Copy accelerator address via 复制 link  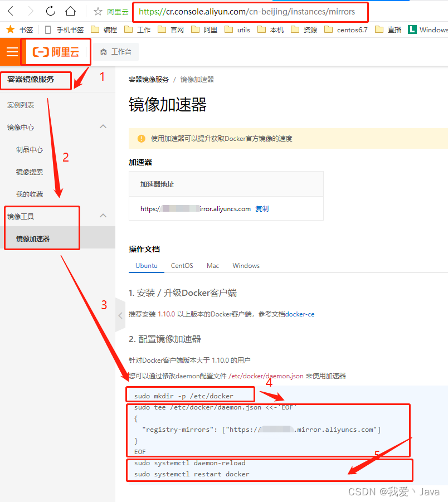262,209
